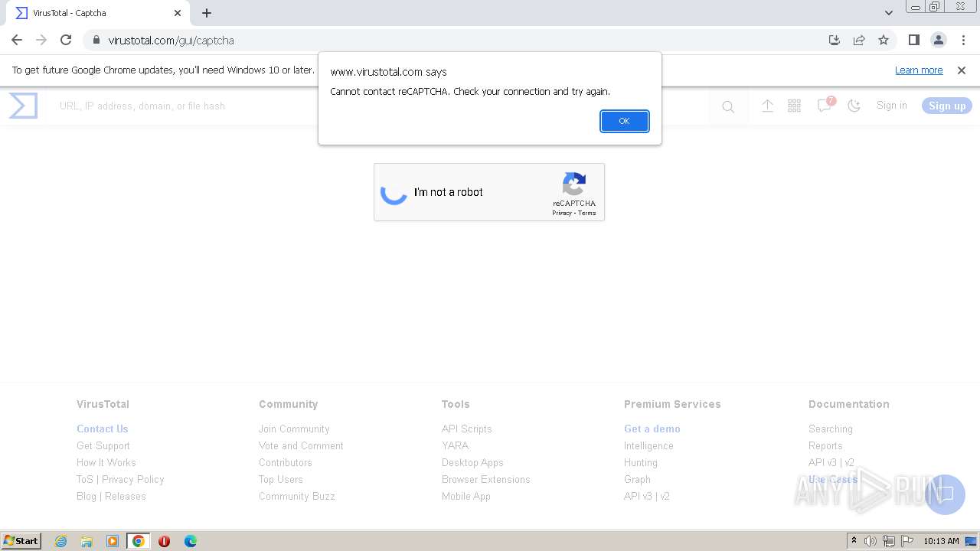Open Microsoft Edge taskbar icon
Screen dimensions: 980x551
click(191, 541)
